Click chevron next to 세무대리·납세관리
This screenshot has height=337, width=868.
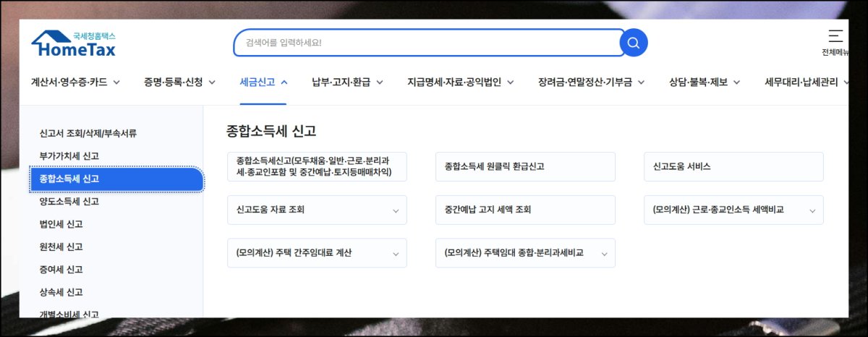(x=845, y=82)
